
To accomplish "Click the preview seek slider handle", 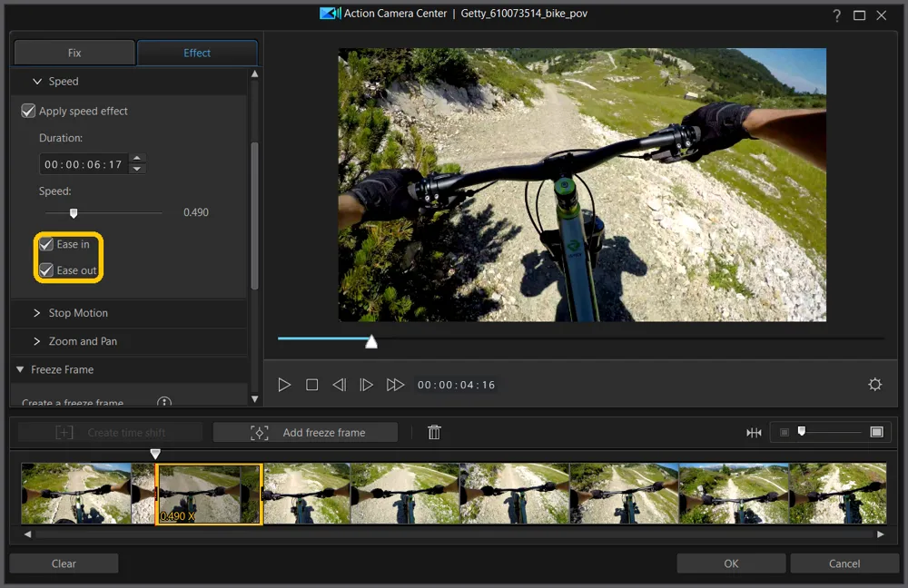I will [371, 342].
